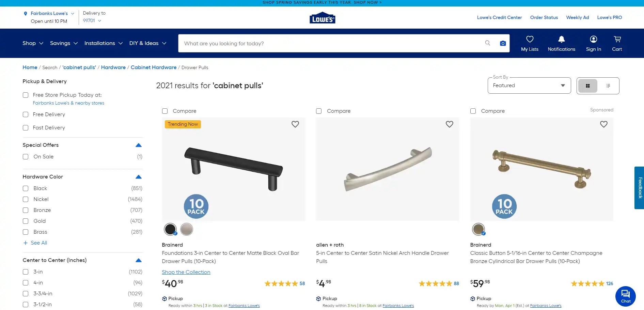Enable the On Sale filter

[25, 157]
